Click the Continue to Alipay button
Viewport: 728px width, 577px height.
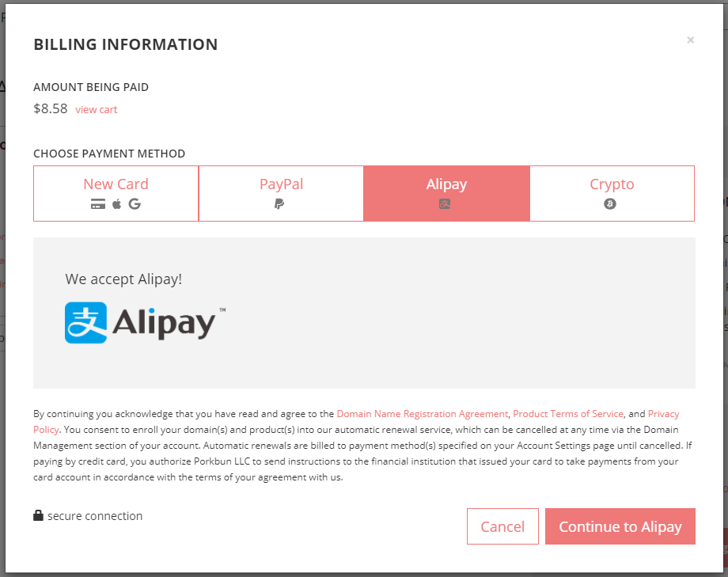tap(620, 526)
